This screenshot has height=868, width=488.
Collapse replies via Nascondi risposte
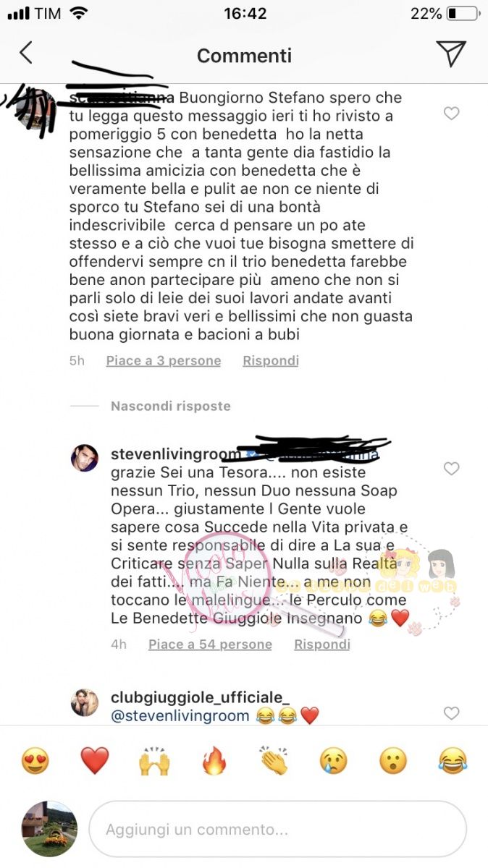point(171,407)
